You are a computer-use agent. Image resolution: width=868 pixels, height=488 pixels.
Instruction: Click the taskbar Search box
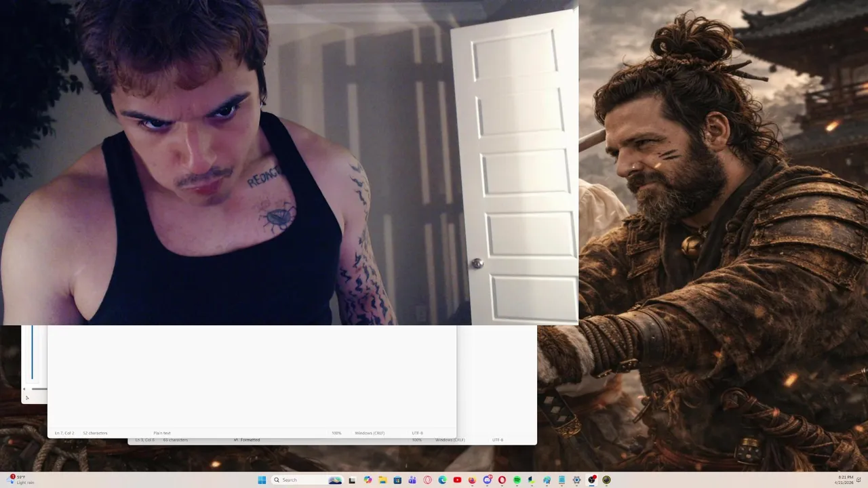pyautogui.click(x=307, y=480)
